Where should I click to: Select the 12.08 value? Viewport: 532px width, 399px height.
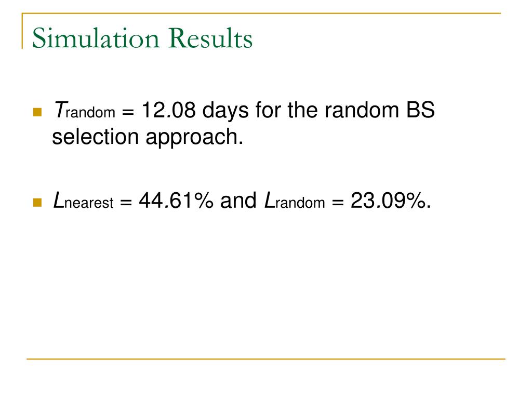[x=169, y=110]
